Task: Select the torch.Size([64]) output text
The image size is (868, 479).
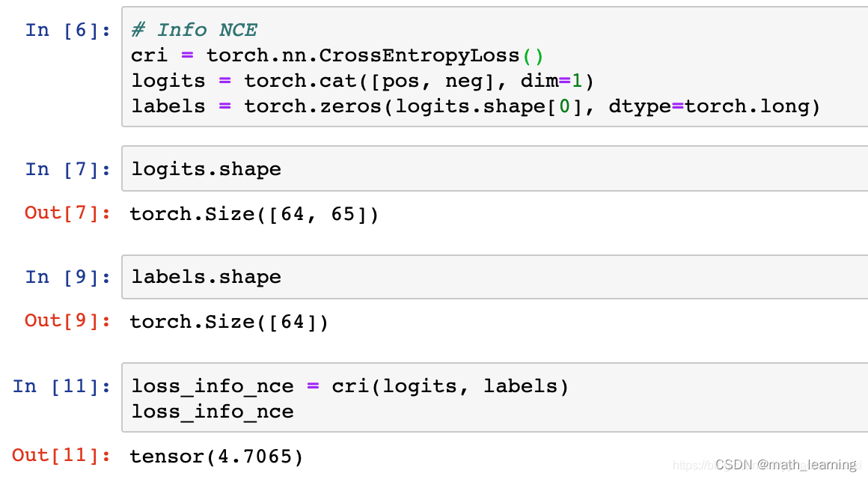Action: click(x=228, y=321)
